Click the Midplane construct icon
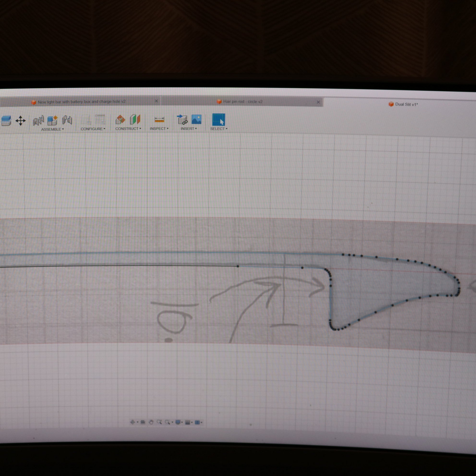476x476 pixels. pyautogui.click(x=135, y=120)
